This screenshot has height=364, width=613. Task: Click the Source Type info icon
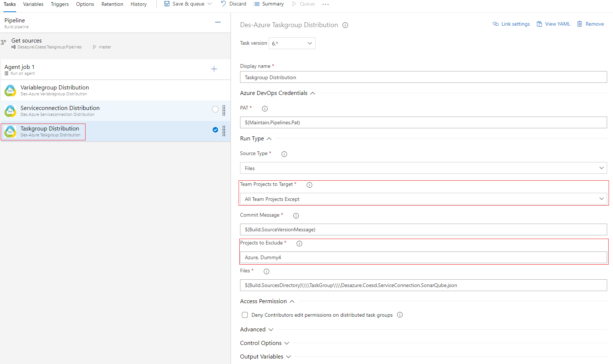pyautogui.click(x=284, y=154)
